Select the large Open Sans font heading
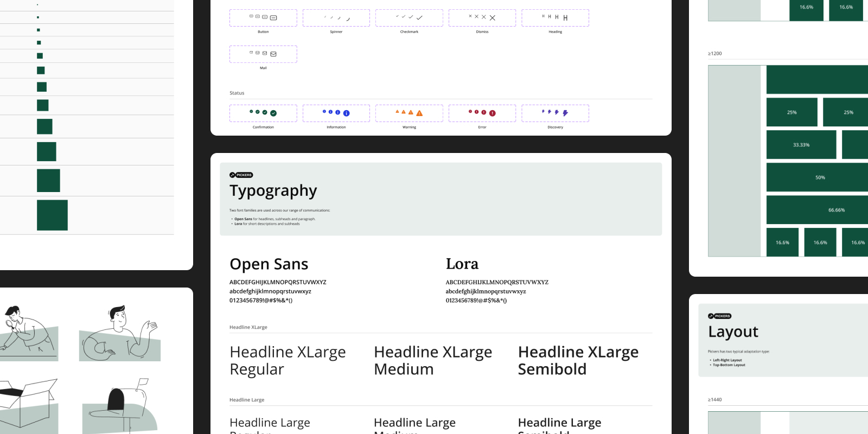 269,264
